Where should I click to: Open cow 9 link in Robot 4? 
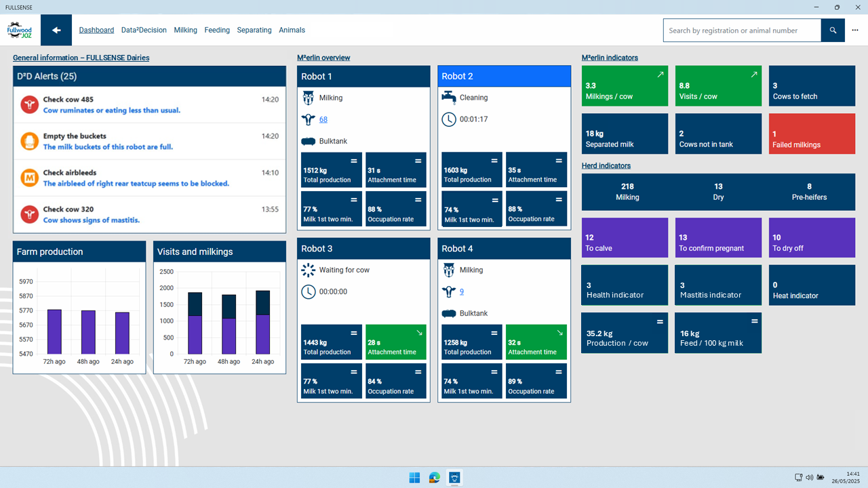click(462, 291)
